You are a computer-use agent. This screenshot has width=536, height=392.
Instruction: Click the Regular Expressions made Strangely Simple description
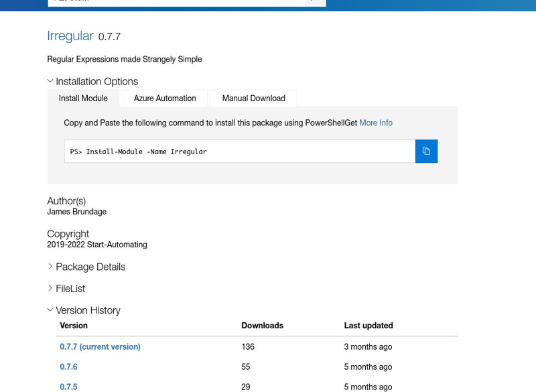pos(125,59)
